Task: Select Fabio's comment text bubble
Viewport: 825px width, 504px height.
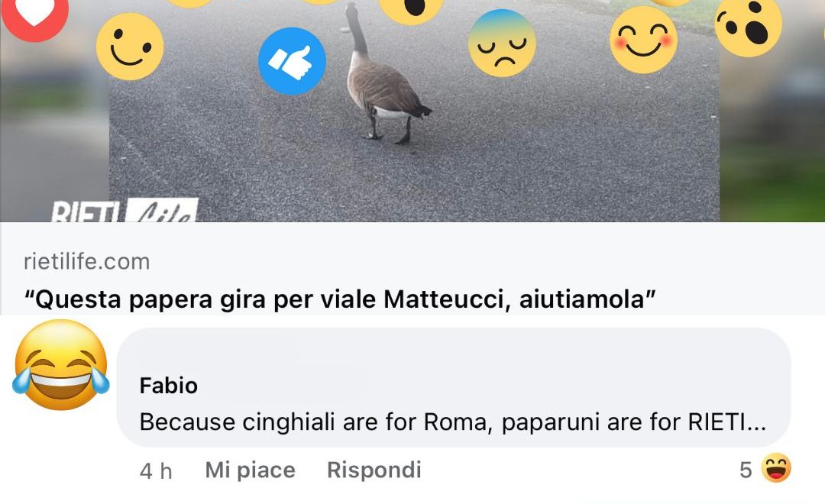Action: (x=454, y=387)
